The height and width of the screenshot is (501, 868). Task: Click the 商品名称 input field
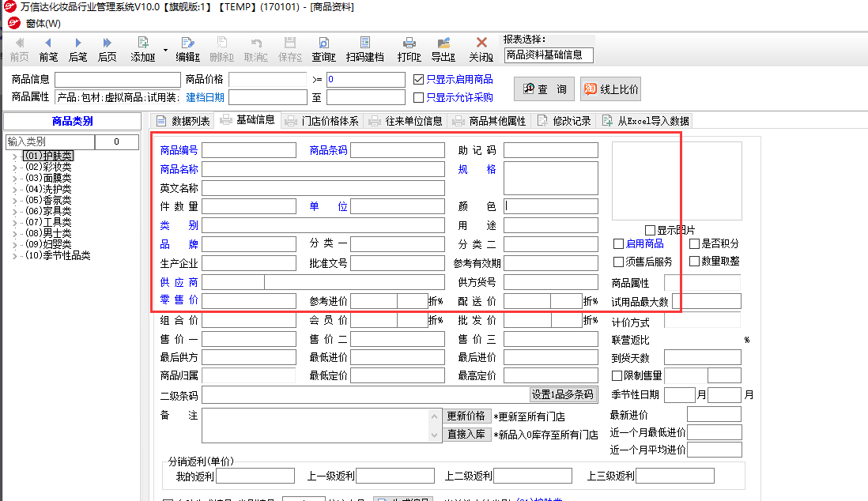pyautogui.click(x=323, y=169)
